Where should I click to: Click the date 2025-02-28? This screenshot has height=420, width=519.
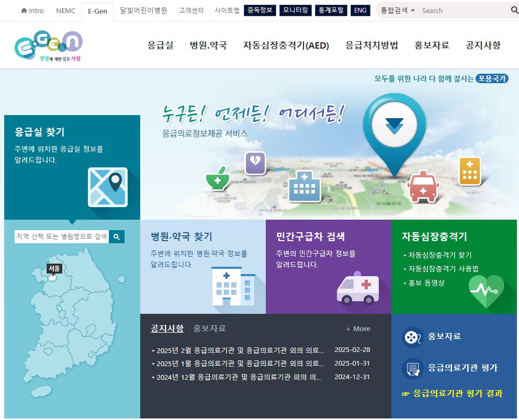(x=352, y=350)
